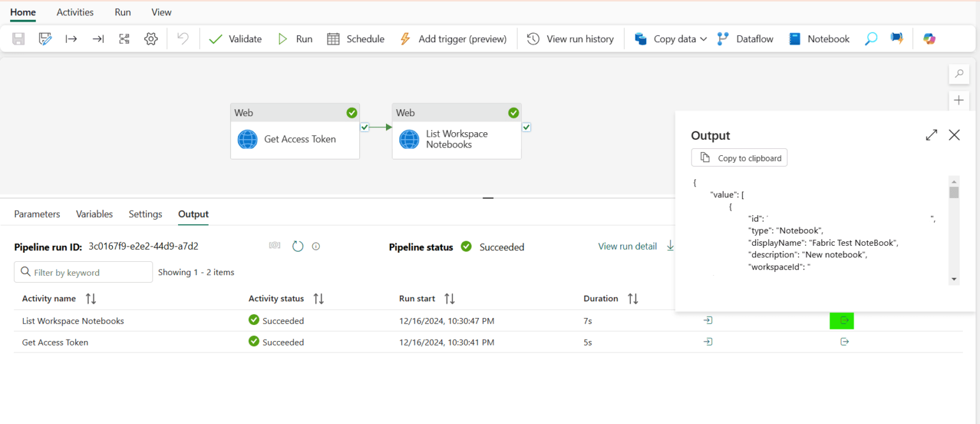Click the auto-layout canvas toolbar icon

click(x=124, y=39)
